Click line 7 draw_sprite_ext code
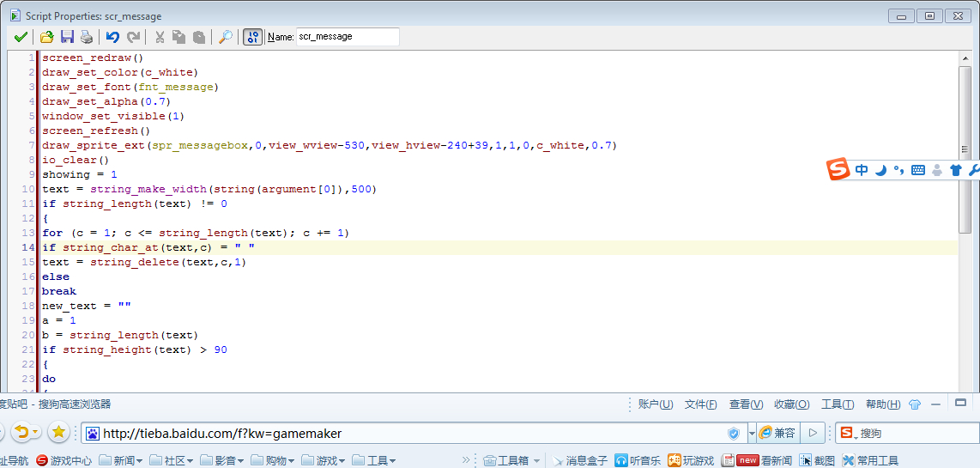This screenshot has height=468, width=980. tap(330, 146)
